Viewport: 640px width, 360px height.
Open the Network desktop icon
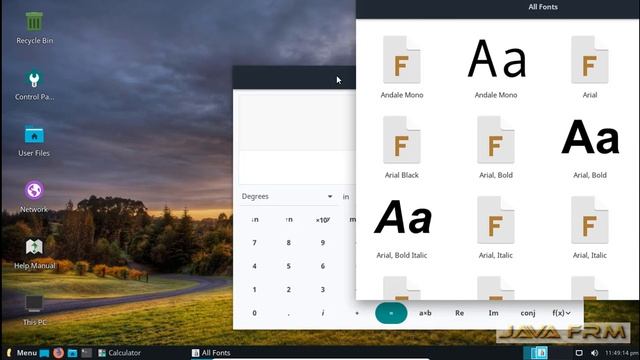click(x=34, y=197)
